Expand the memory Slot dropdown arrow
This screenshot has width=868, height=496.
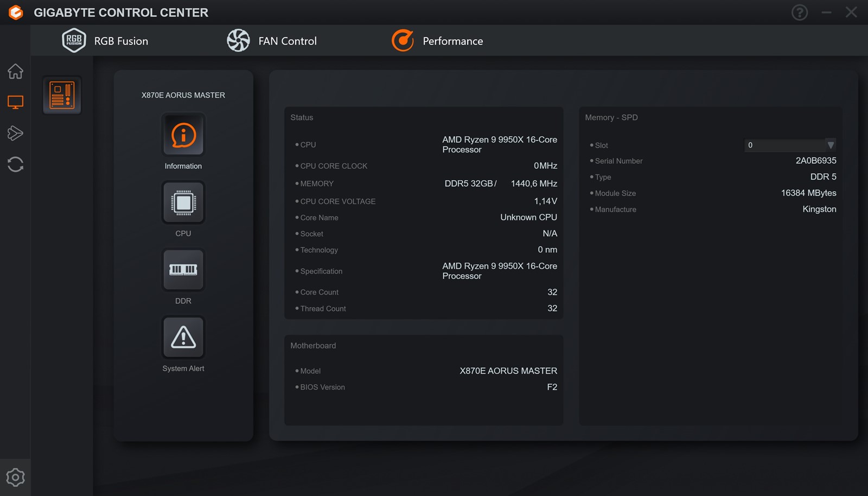click(x=831, y=145)
